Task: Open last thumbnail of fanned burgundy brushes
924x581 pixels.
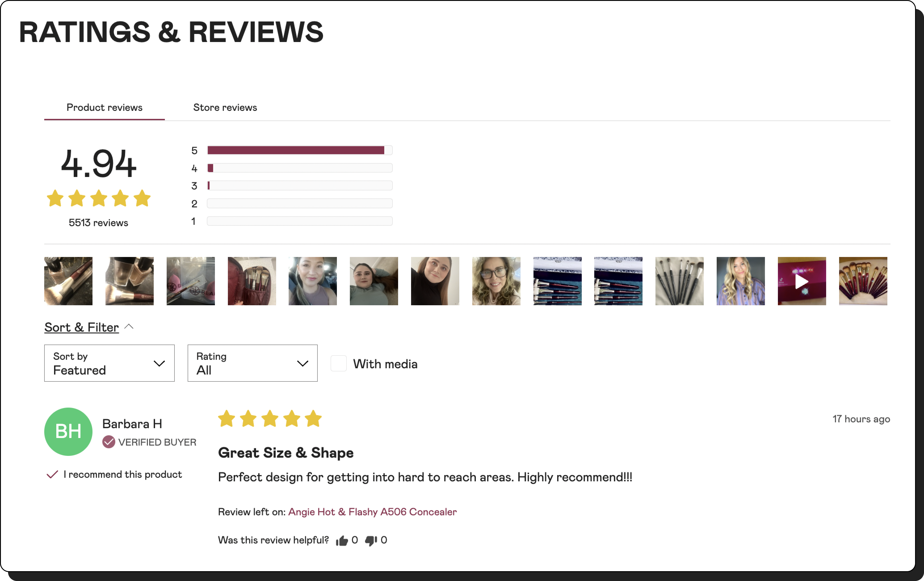Action: coord(863,281)
